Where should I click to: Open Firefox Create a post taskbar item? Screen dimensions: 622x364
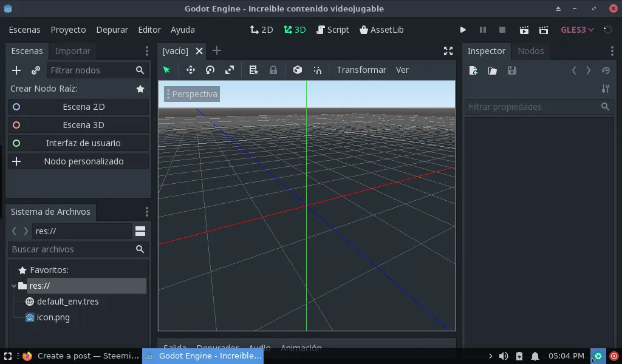[x=81, y=356]
